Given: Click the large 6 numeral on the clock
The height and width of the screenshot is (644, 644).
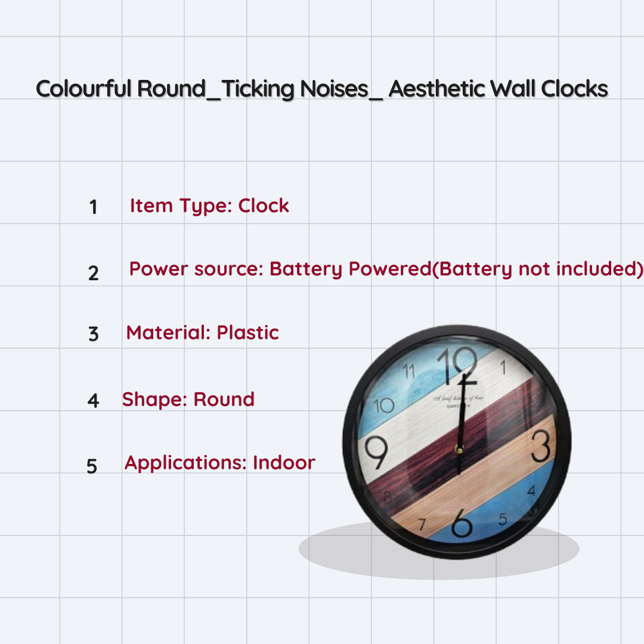Looking at the screenshot, I should click(x=462, y=524).
